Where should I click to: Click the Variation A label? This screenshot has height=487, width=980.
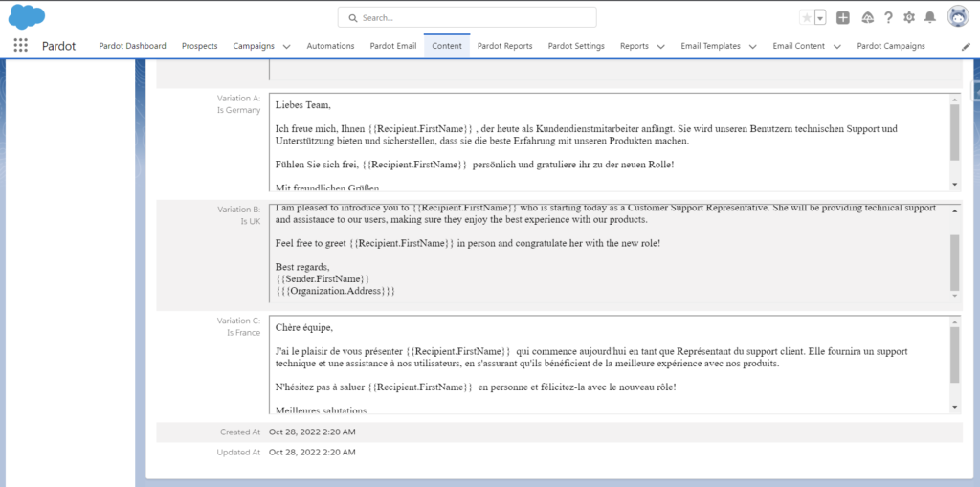coord(238,99)
